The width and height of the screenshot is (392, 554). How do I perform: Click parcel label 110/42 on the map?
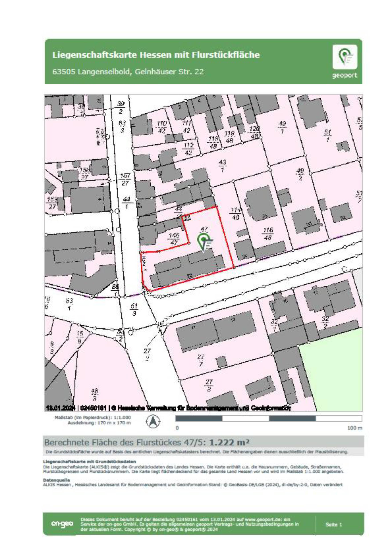pyautogui.click(x=162, y=127)
